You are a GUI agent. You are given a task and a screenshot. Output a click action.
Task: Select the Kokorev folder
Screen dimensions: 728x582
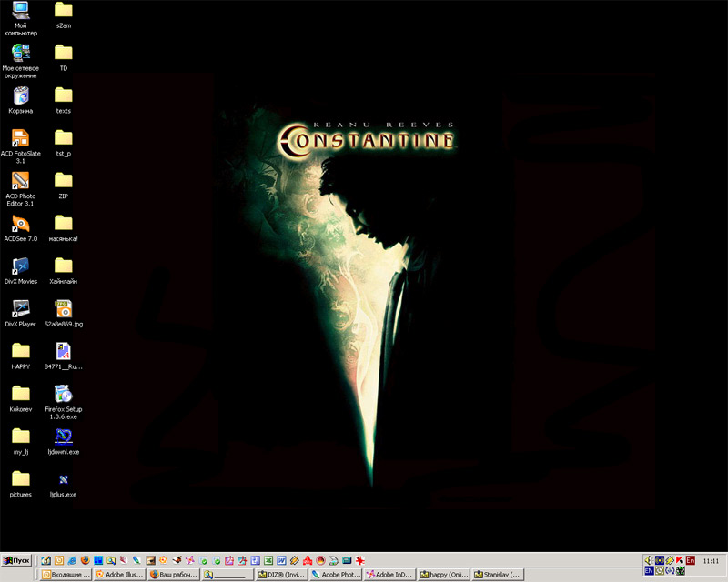(20, 399)
